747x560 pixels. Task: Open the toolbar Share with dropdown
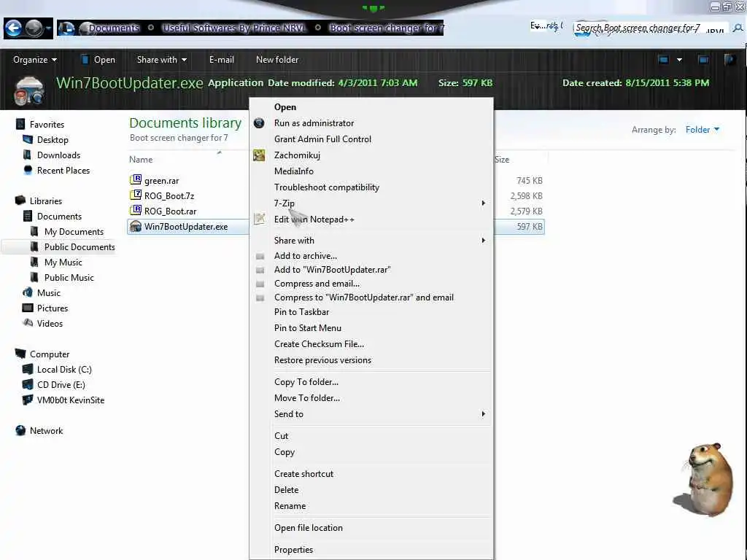(161, 60)
